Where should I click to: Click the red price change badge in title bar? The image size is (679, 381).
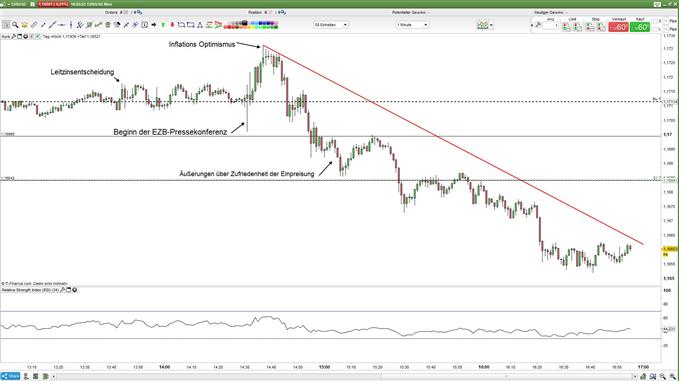pos(53,4)
